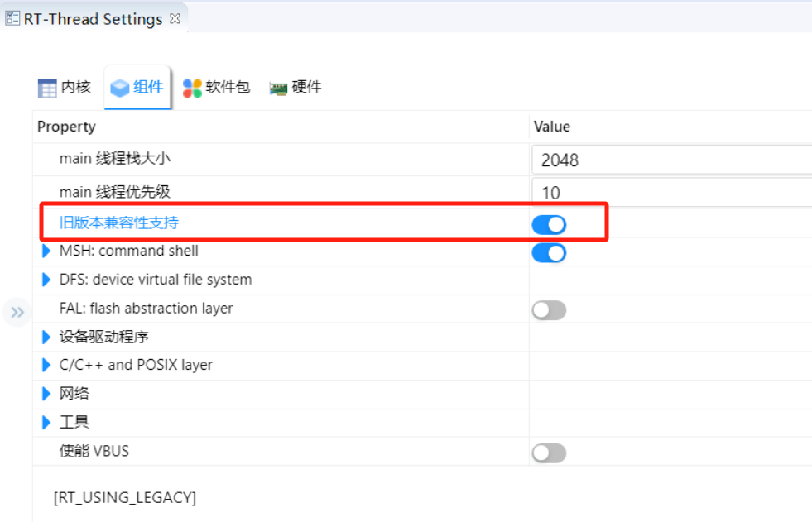Click the 硬件 hardware board icon

pyautogui.click(x=278, y=89)
